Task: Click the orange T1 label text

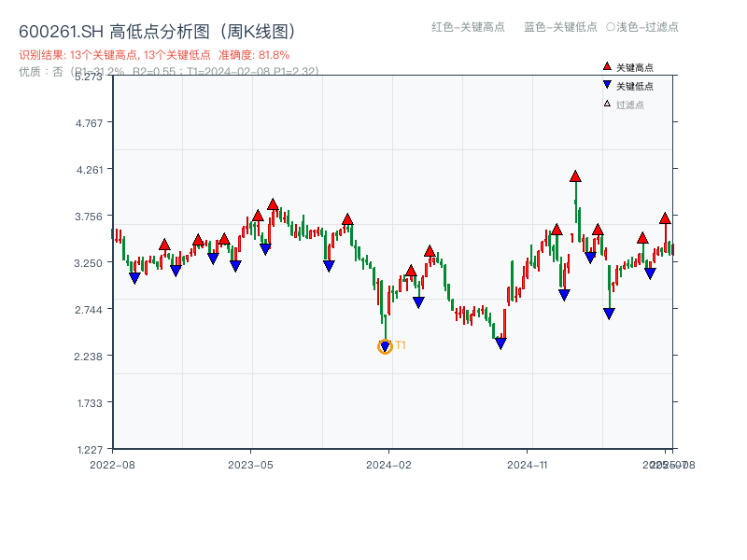Action: click(x=401, y=345)
